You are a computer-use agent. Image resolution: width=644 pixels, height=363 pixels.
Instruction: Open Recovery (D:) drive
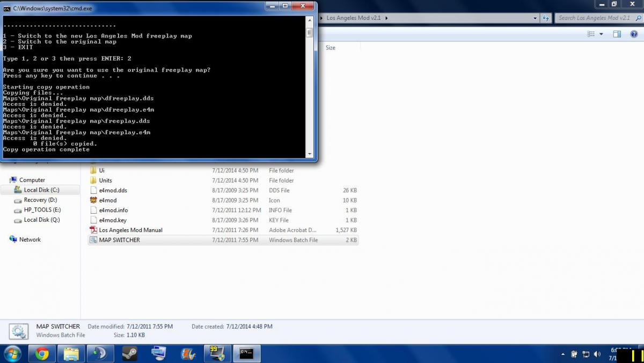point(40,200)
